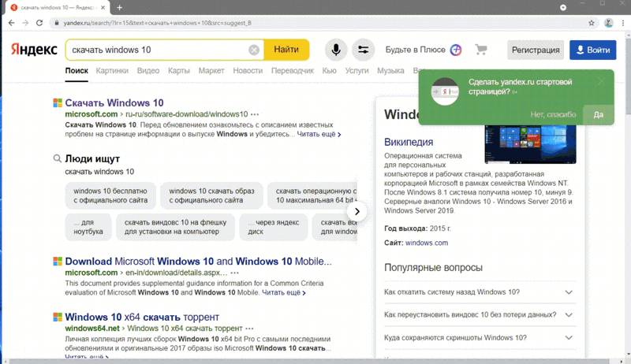Open 'Windows 10 x64 скачать торрент' link
The height and width of the screenshot is (364, 631).
pyautogui.click(x=142, y=317)
